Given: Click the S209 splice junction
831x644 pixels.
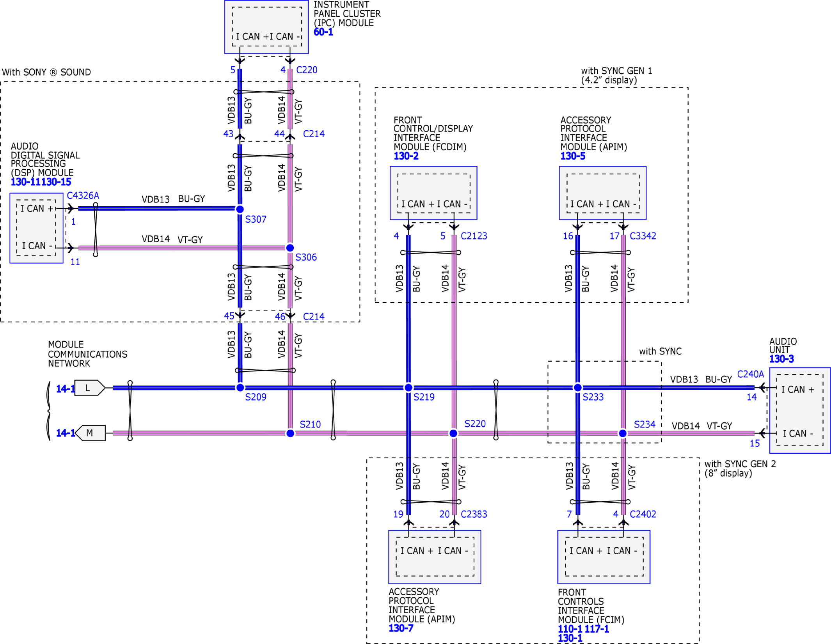Looking at the screenshot, I should click(240, 387).
